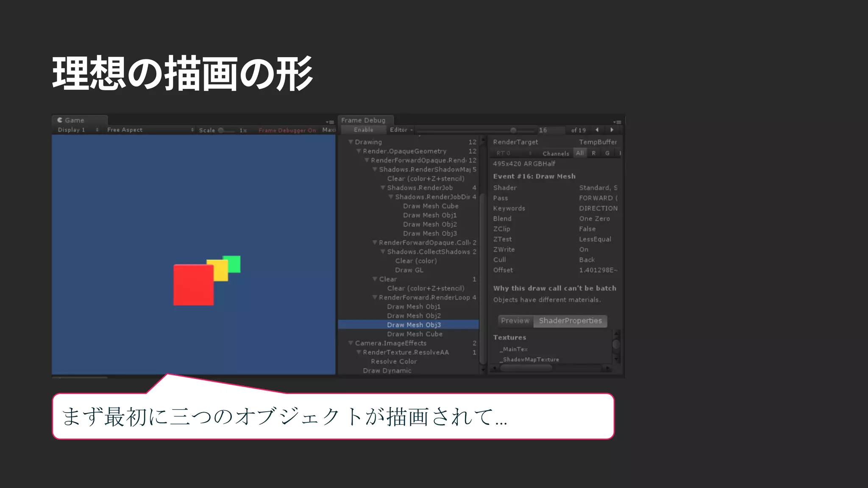The height and width of the screenshot is (488, 868).
Task: Select Draw Mesh Obj3 under Shadows.RenderJobDir
Action: [430, 233]
